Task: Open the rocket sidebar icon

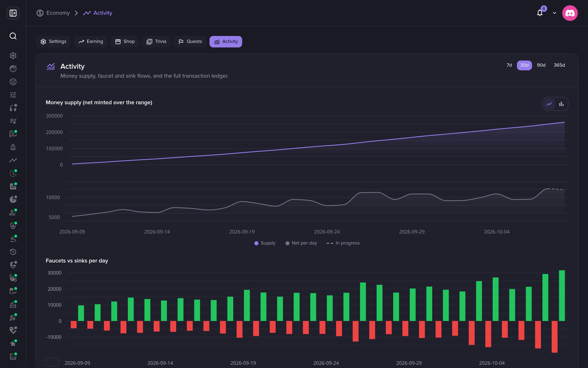Action: pos(13,317)
